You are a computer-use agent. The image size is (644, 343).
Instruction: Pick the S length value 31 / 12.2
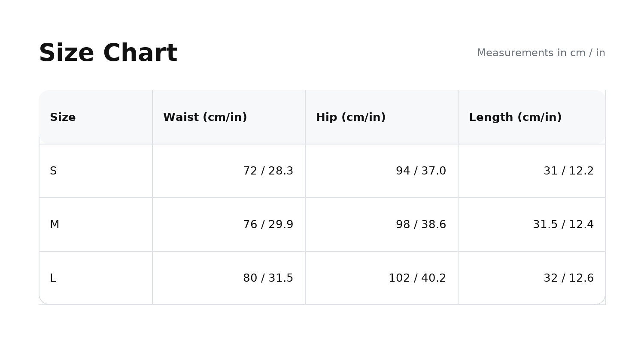[568, 171]
